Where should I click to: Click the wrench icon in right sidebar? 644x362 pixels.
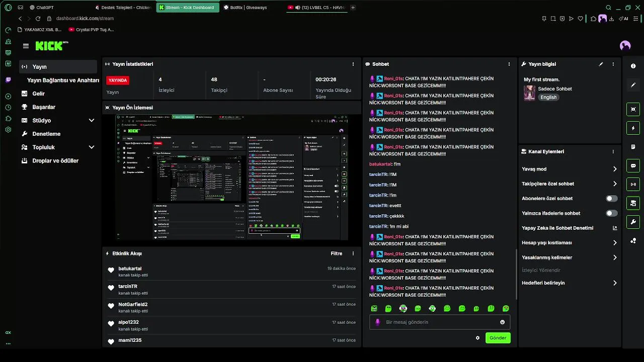633,222
